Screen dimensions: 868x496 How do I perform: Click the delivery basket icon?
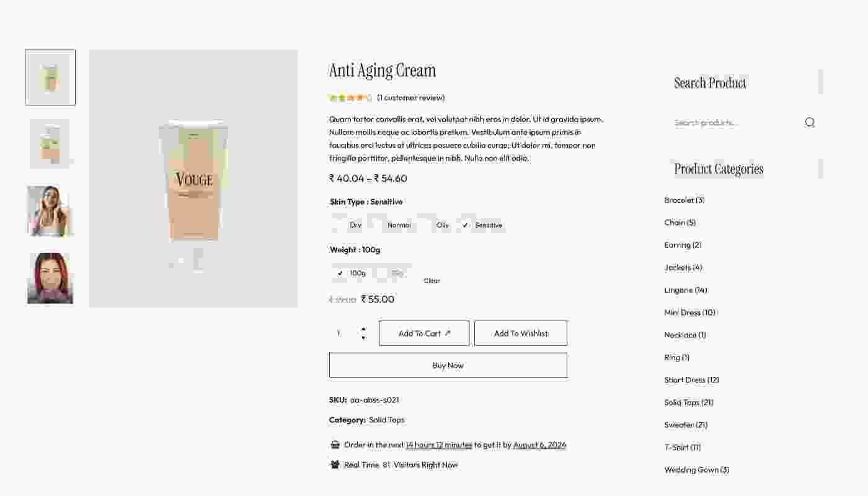click(x=335, y=445)
